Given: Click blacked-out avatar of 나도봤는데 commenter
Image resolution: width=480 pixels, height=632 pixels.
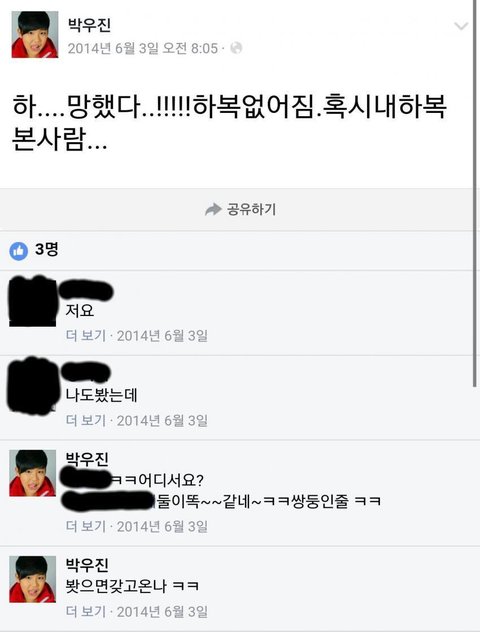Looking at the screenshot, I should pyautogui.click(x=33, y=386).
